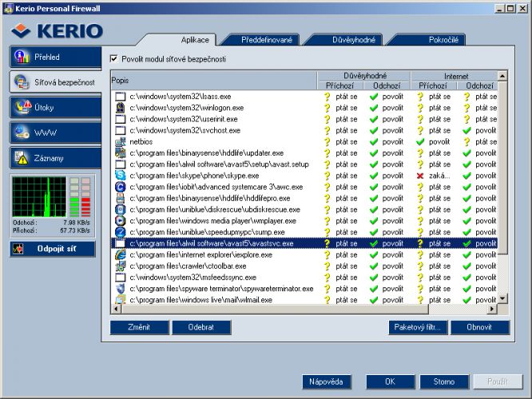Click the WWW sidebar icon

[22, 132]
